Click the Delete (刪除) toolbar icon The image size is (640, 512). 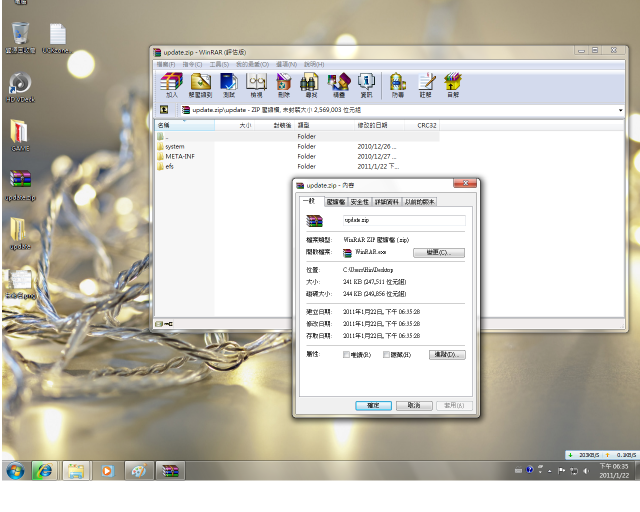click(284, 85)
